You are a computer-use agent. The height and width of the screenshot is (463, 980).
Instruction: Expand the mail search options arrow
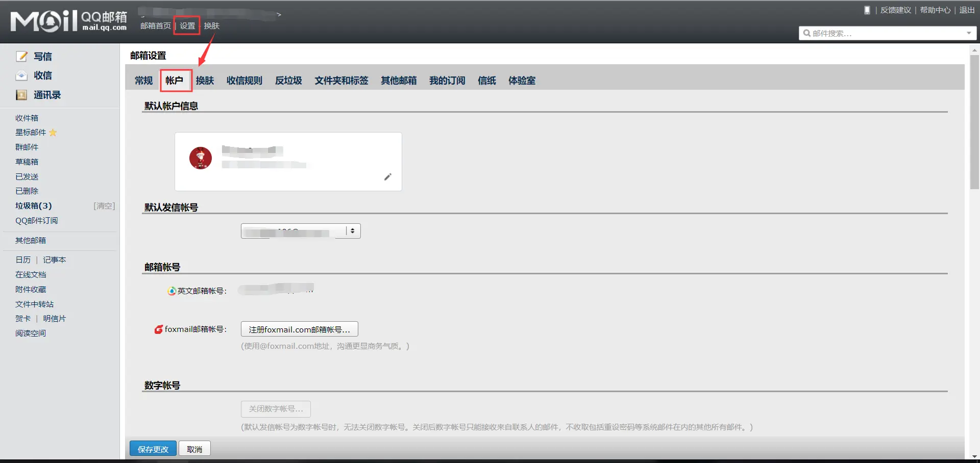969,33
